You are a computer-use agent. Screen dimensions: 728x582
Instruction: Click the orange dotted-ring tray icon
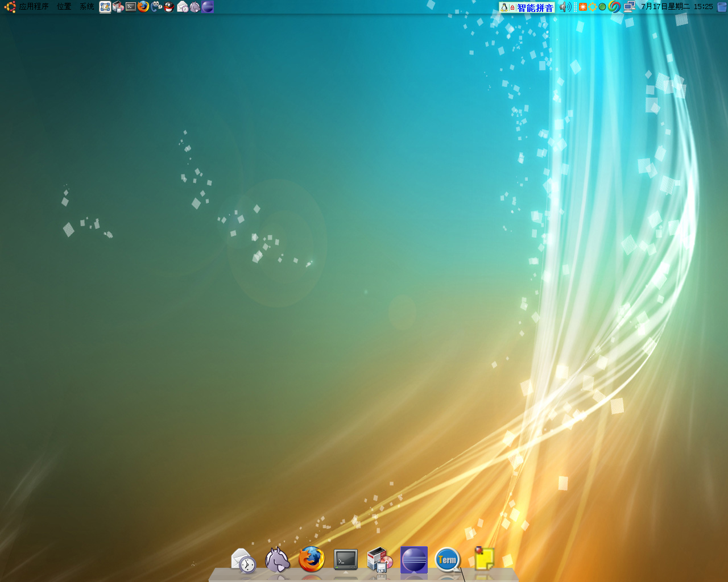coord(593,7)
